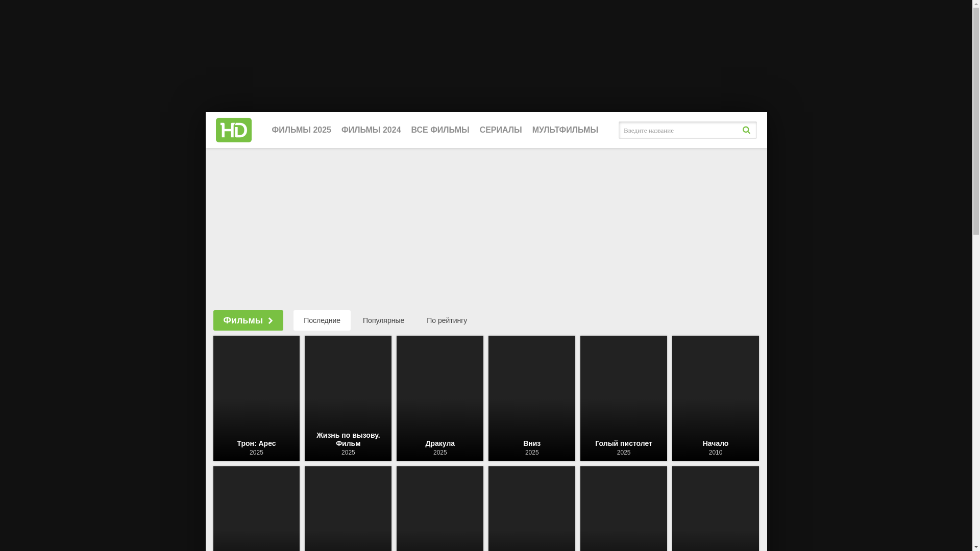Open the Фильмы 2024 menu

pos(371,130)
